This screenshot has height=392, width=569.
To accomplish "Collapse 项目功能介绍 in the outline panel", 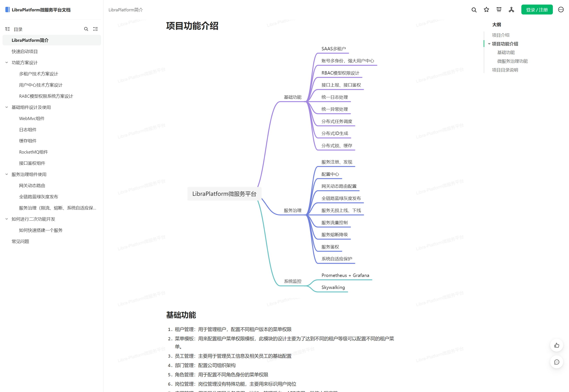I will tap(489, 44).
